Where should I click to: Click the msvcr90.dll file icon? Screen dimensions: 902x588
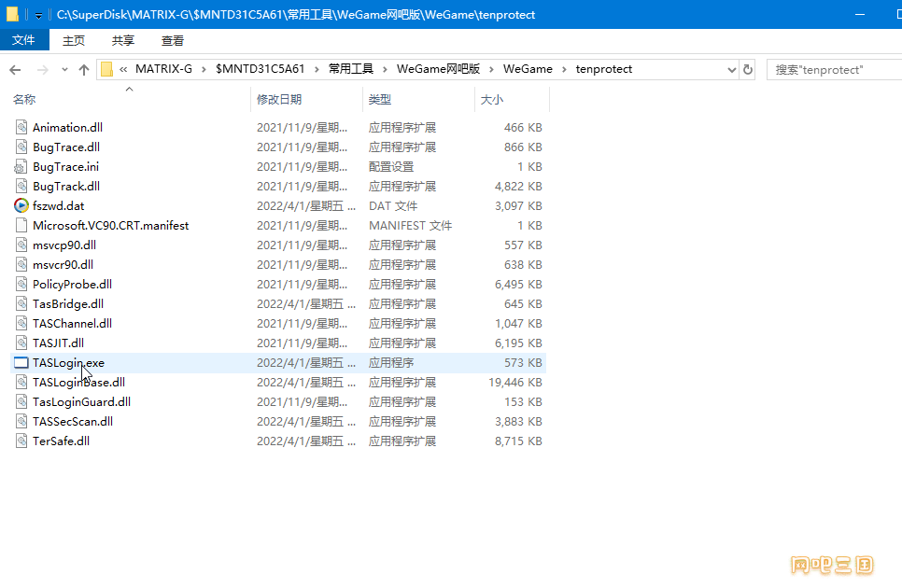click(x=21, y=264)
